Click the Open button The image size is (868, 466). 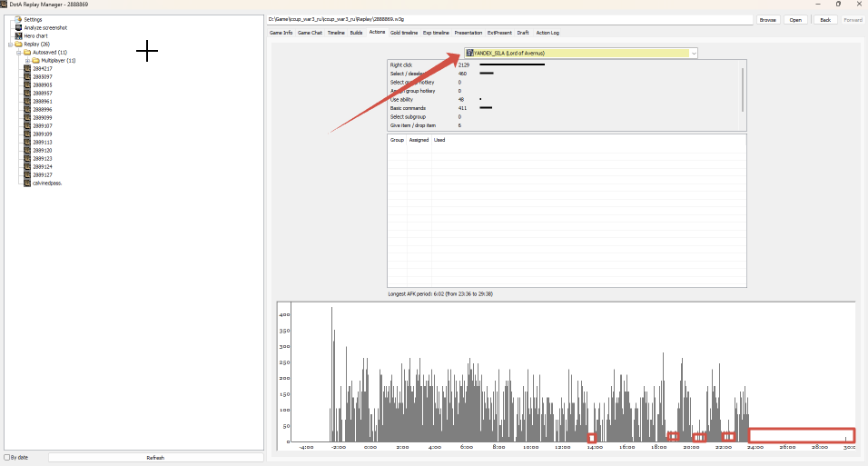coord(795,20)
